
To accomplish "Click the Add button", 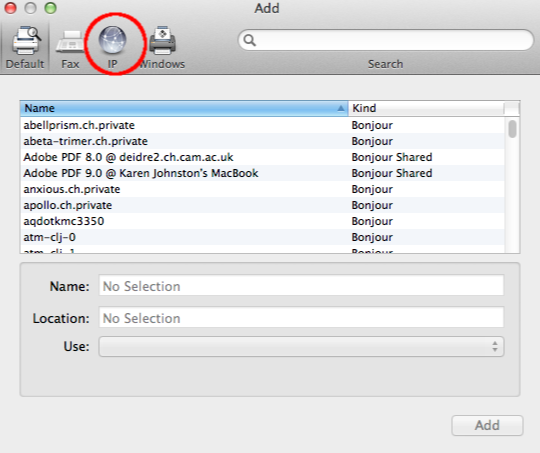I will point(487,425).
